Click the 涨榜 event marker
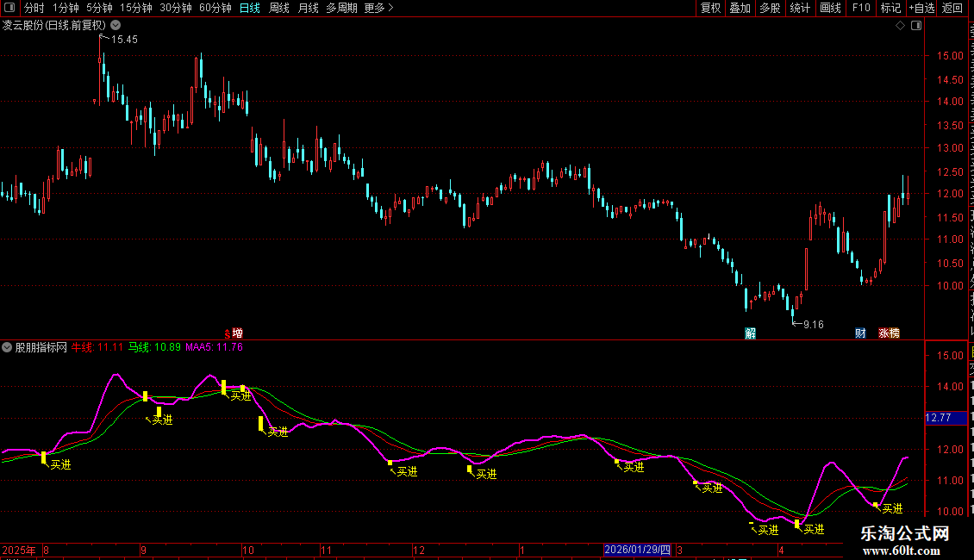 click(889, 333)
